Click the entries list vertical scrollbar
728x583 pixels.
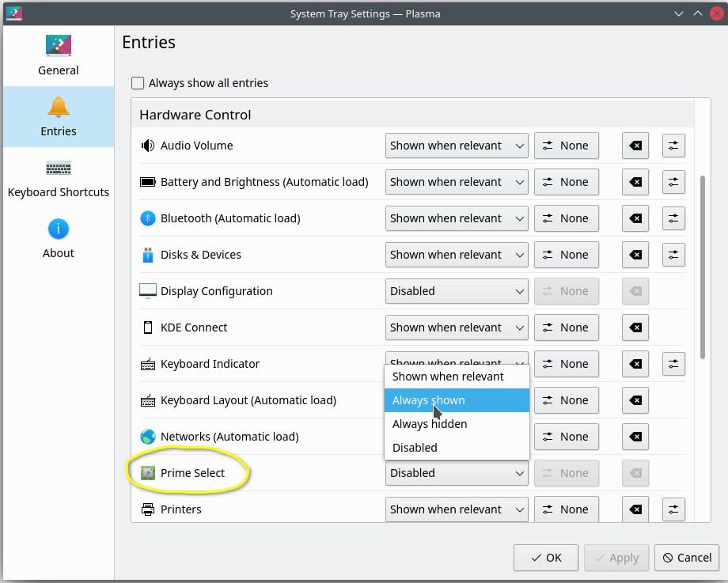(703, 267)
